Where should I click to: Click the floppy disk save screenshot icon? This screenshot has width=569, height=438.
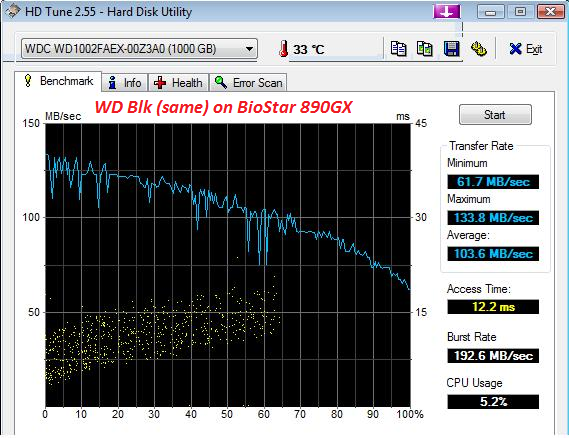coord(451,49)
